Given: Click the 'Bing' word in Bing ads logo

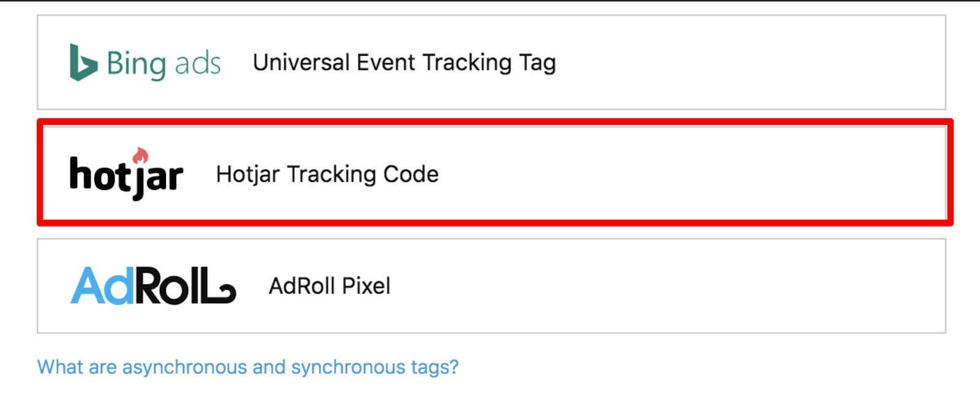Looking at the screenshot, I should tap(136, 64).
